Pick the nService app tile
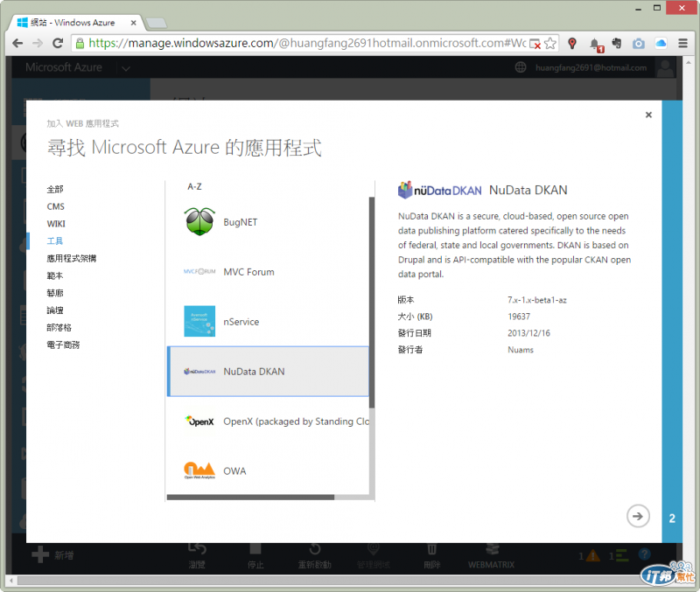The image size is (700, 592). 268,321
